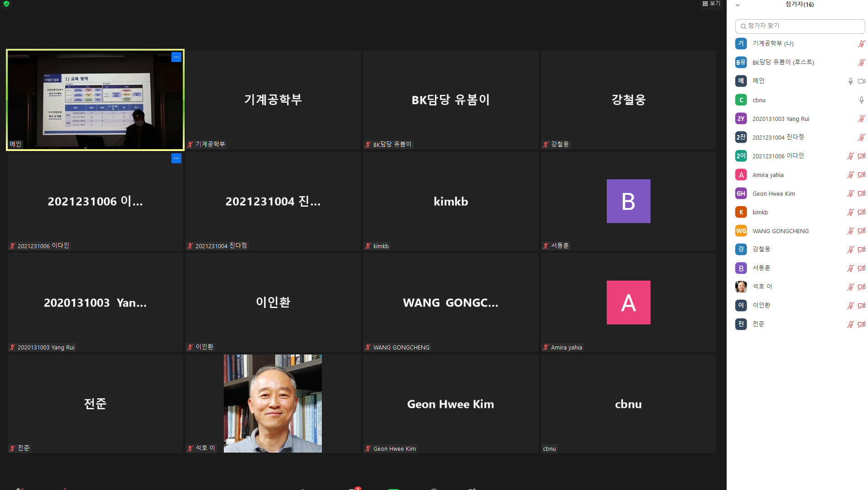868x490 pixels.
Task: Click the green encryption shield icon
Action: pos(6,4)
